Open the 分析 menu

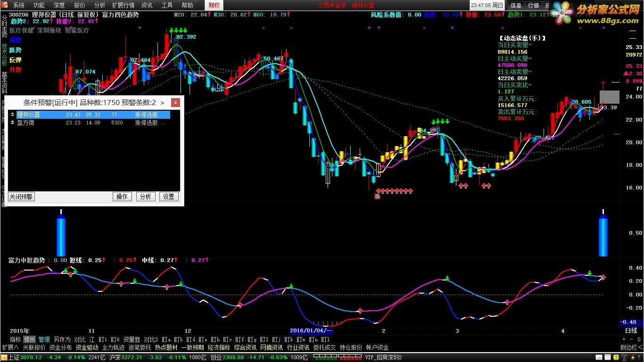pos(100,5)
